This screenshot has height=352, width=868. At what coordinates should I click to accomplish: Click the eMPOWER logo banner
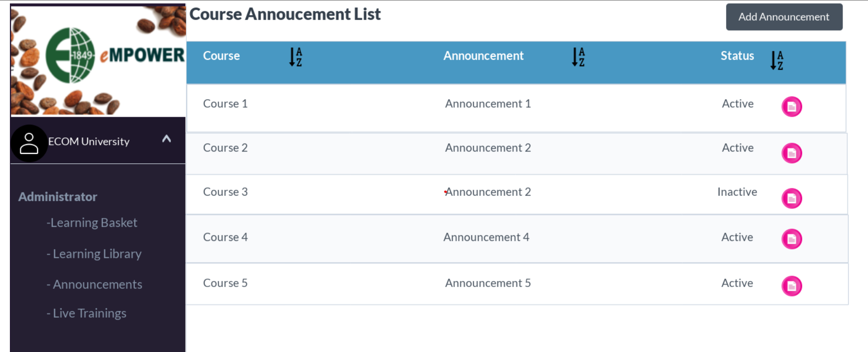(x=98, y=60)
